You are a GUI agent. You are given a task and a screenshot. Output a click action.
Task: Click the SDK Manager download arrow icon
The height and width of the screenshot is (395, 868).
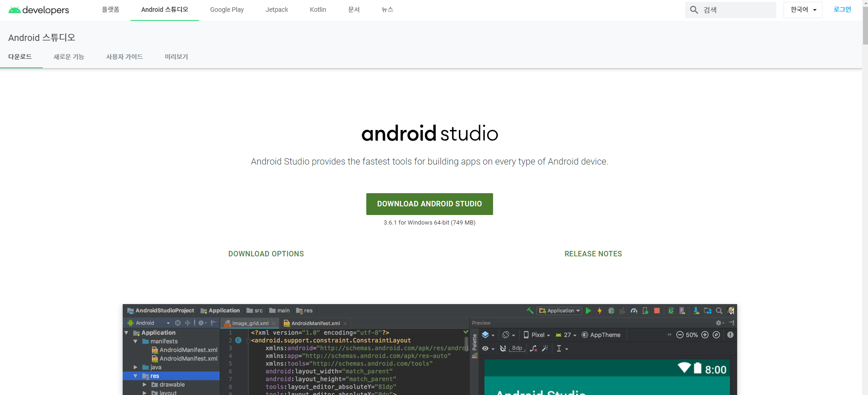point(696,310)
